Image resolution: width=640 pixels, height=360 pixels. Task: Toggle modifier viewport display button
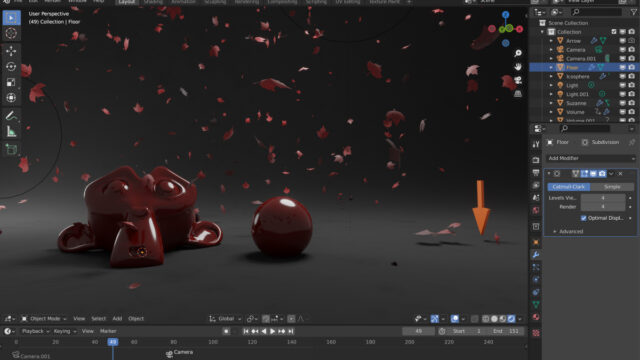593,174
